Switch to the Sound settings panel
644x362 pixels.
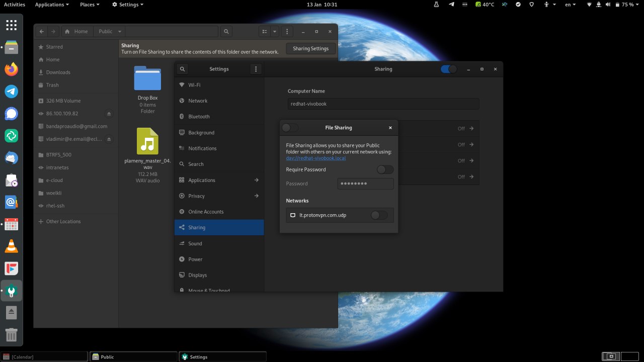pos(219,243)
